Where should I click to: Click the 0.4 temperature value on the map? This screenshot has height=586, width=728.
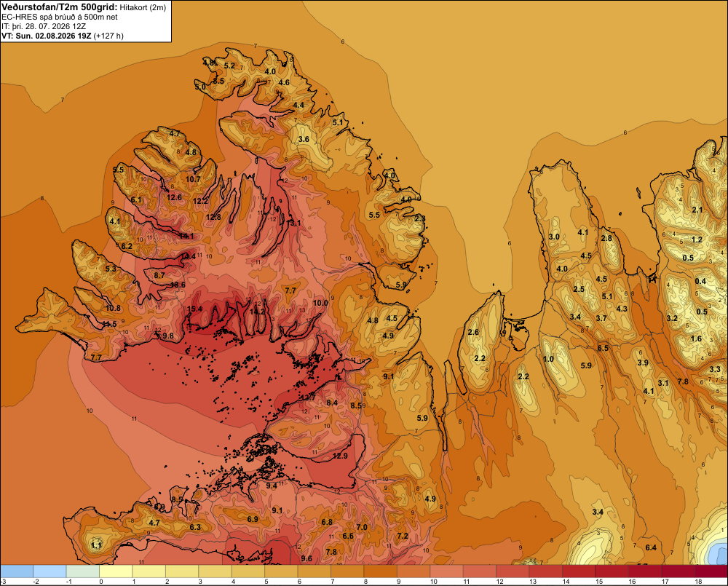coord(700,281)
